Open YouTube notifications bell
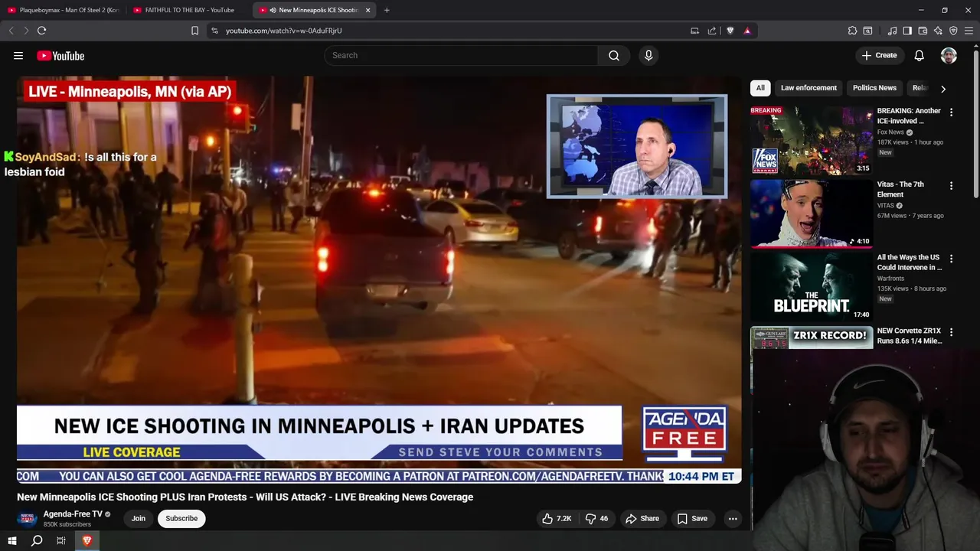The height and width of the screenshot is (551, 980). tap(919, 55)
